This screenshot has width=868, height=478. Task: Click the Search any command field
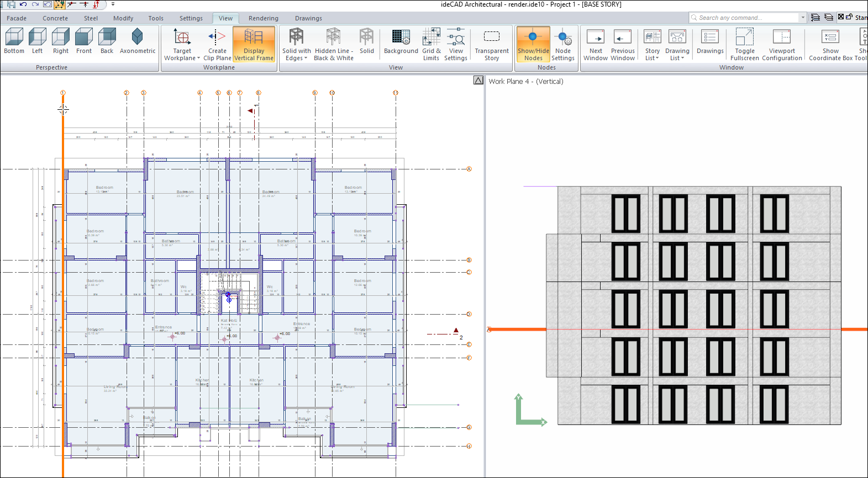pos(746,18)
